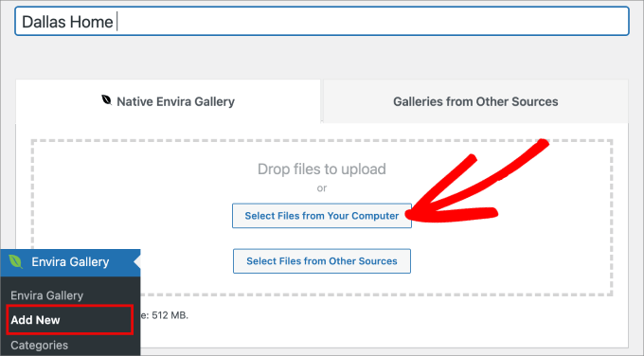Click Select Files from Other Sources button
Viewport: 644px width, 356px height.
click(x=322, y=260)
